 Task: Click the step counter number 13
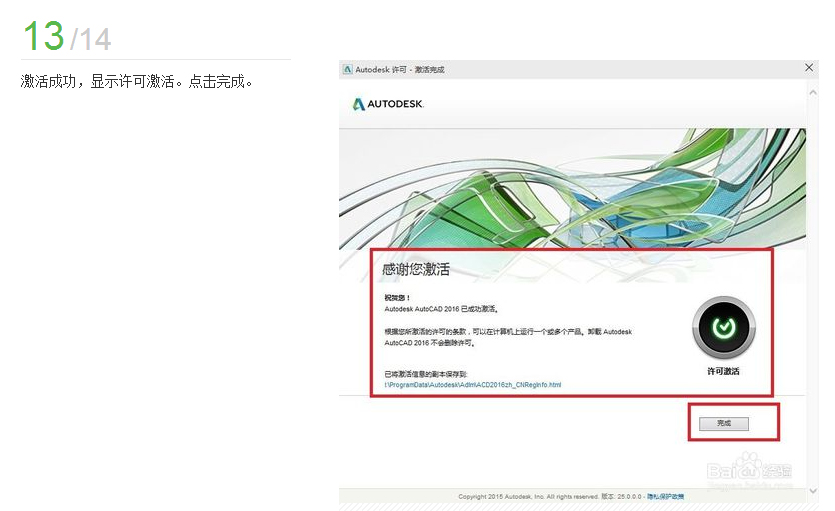tap(44, 36)
